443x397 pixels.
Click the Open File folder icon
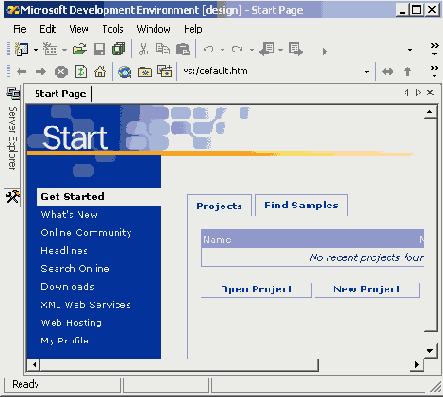tap(80, 49)
